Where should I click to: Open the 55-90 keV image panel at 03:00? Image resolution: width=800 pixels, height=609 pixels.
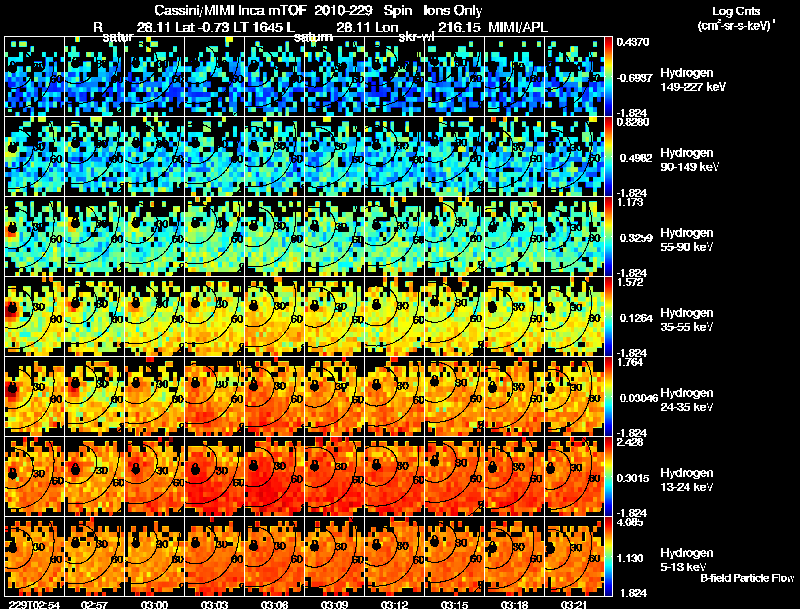click(154, 237)
